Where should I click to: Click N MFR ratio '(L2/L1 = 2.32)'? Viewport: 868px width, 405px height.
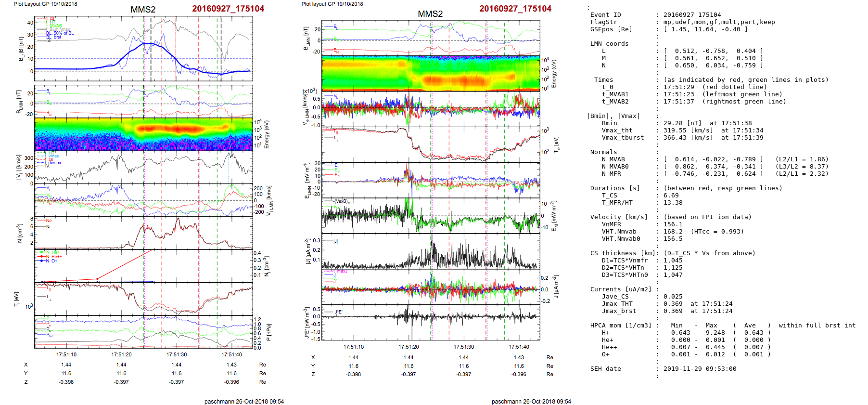pos(802,174)
